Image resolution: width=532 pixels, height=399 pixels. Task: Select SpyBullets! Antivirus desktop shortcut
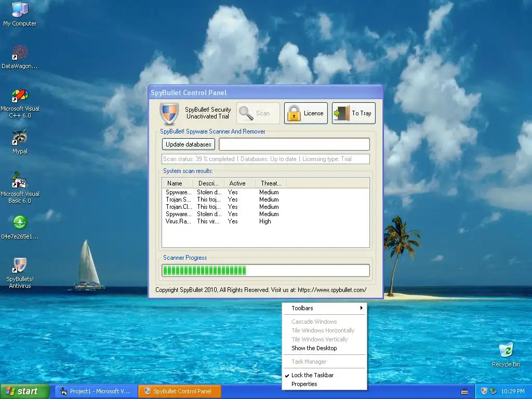[20, 273]
